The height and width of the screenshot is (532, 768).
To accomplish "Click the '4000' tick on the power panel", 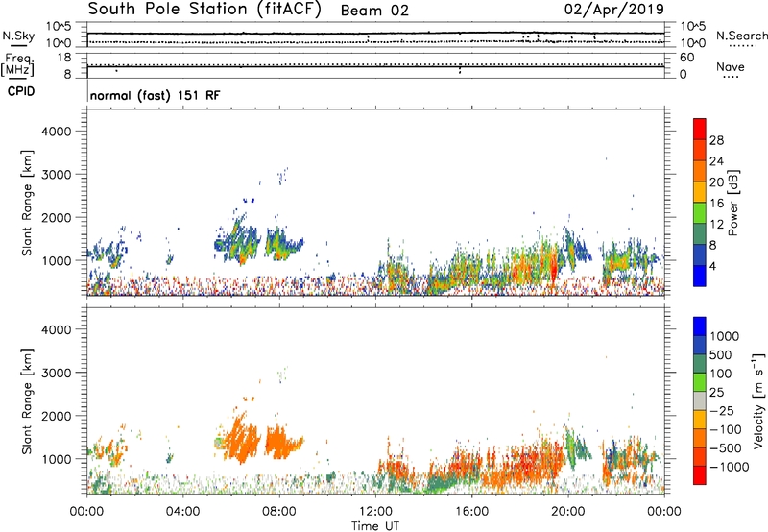I will (x=56, y=132).
